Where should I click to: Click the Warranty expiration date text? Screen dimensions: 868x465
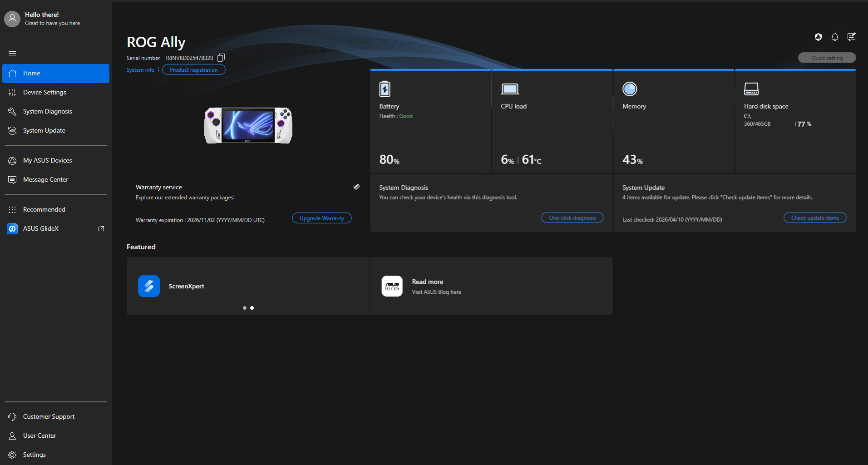(x=200, y=220)
